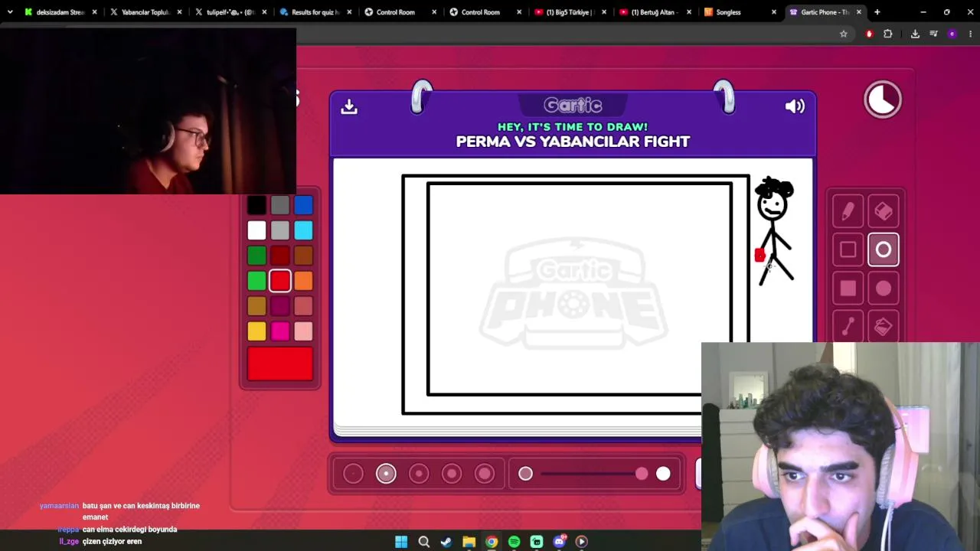
Task: Close the Gartic Phone tab
Action: tap(858, 12)
